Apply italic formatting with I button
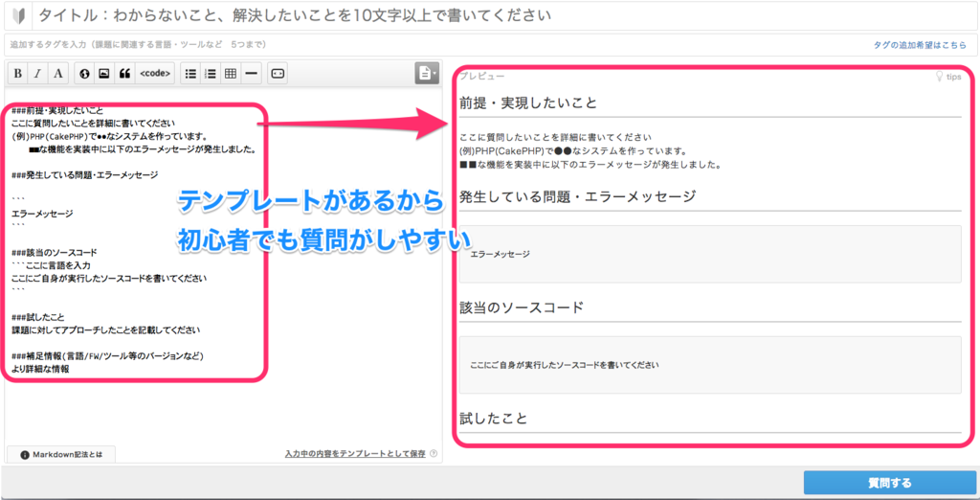Viewport: 980px width, 500px height. [x=37, y=73]
